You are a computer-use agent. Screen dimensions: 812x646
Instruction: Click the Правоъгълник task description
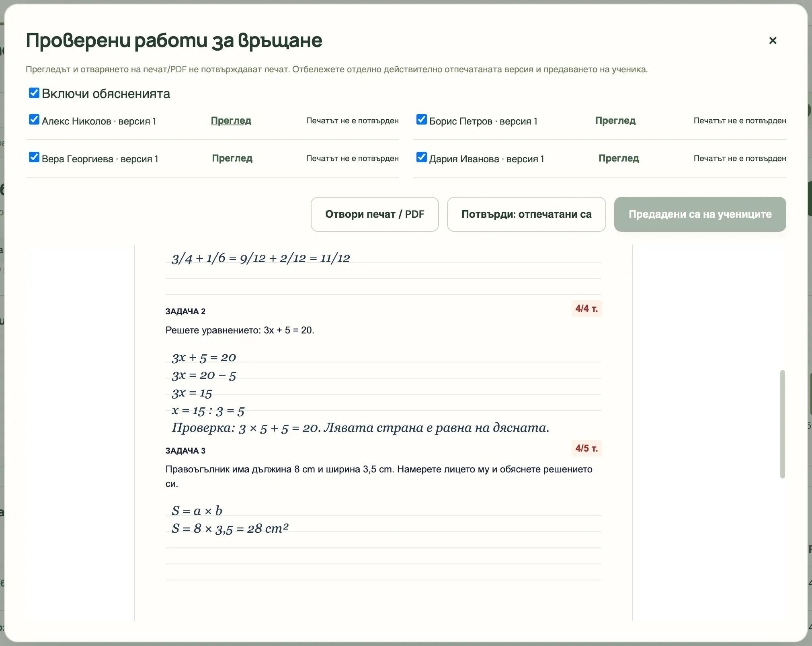pyautogui.click(x=379, y=476)
